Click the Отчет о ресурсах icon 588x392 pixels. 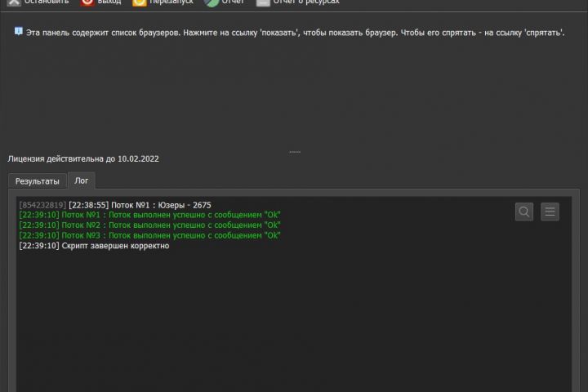pos(263,2)
